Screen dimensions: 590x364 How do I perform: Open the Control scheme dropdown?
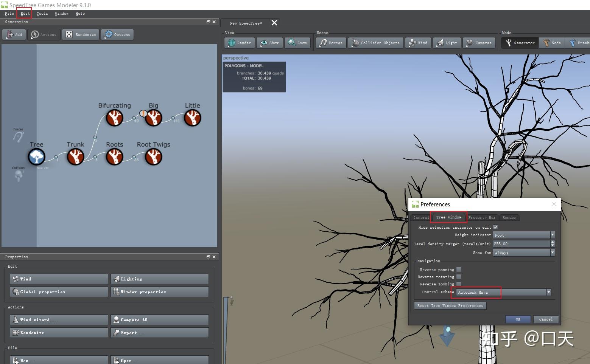pyautogui.click(x=503, y=292)
